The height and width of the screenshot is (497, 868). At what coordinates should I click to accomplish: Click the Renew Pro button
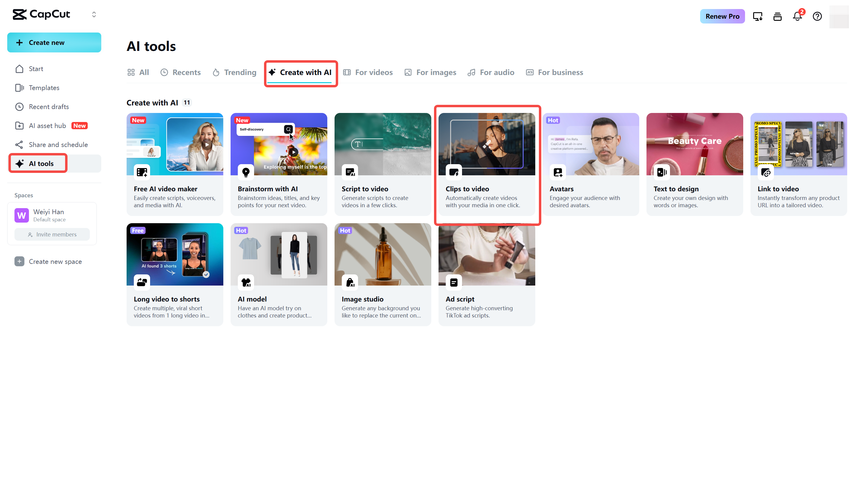[x=722, y=16]
